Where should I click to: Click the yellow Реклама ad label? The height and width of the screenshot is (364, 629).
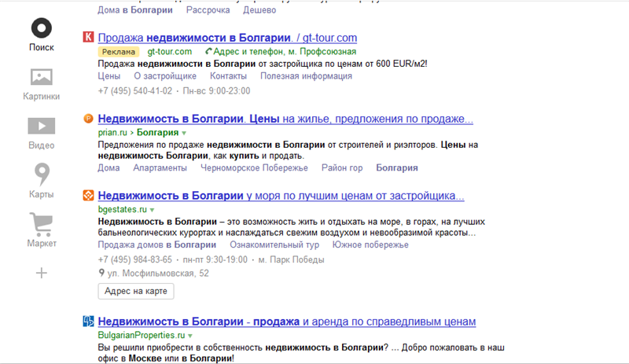[x=119, y=52]
